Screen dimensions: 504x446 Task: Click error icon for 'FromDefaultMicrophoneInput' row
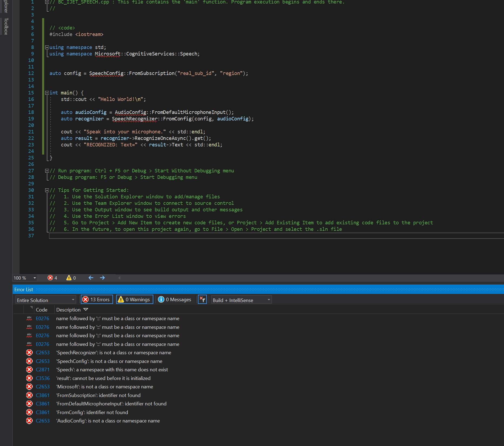point(29,404)
